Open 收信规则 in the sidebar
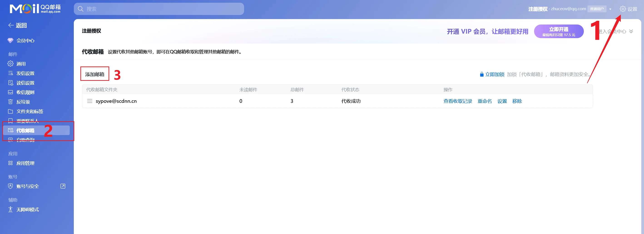This screenshot has height=234, width=644. (x=26, y=92)
